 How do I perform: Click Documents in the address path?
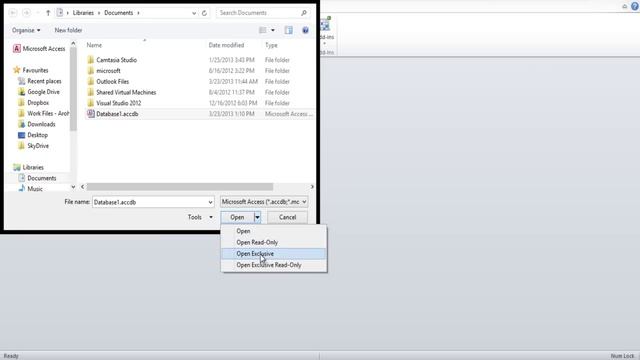118,13
